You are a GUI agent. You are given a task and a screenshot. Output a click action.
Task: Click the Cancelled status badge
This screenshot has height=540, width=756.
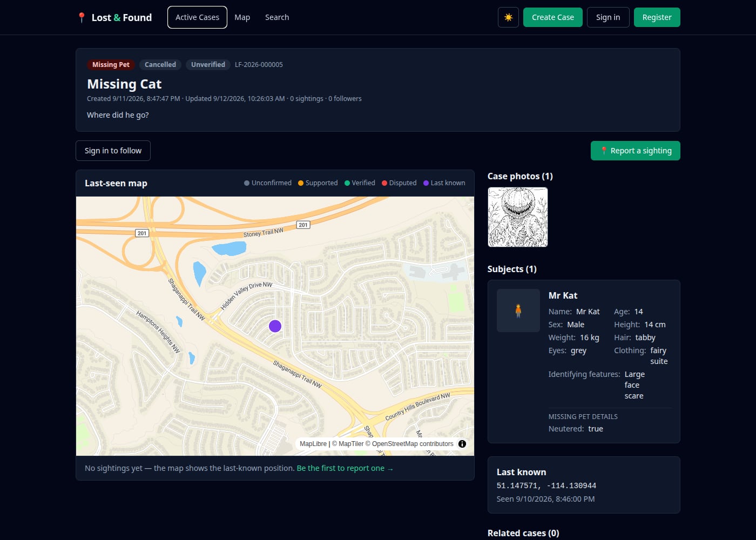[x=160, y=65]
